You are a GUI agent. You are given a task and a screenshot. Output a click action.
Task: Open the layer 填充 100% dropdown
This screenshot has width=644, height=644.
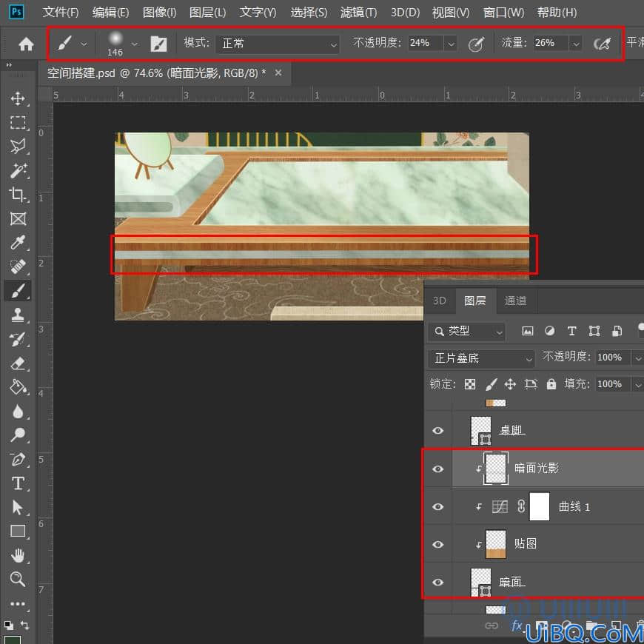pyautogui.click(x=637, y=385)
